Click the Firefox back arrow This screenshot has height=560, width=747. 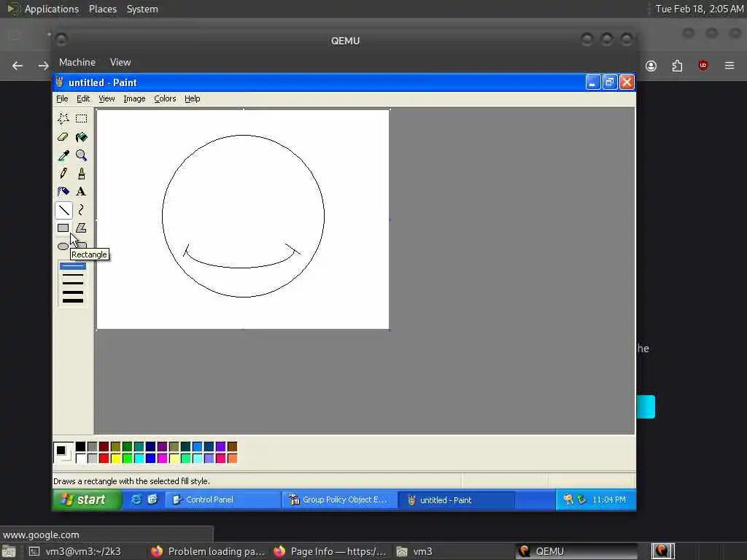point(18,66)
